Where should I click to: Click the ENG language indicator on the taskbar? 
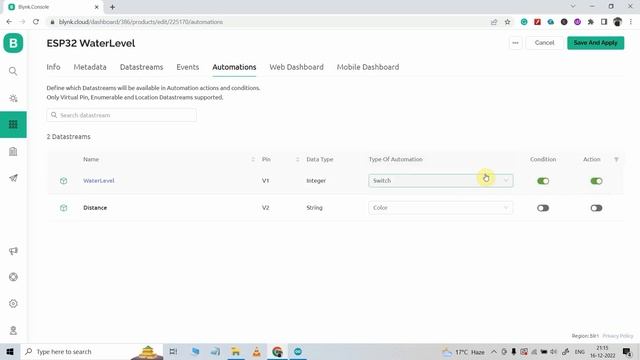click(x=580, y=351)
